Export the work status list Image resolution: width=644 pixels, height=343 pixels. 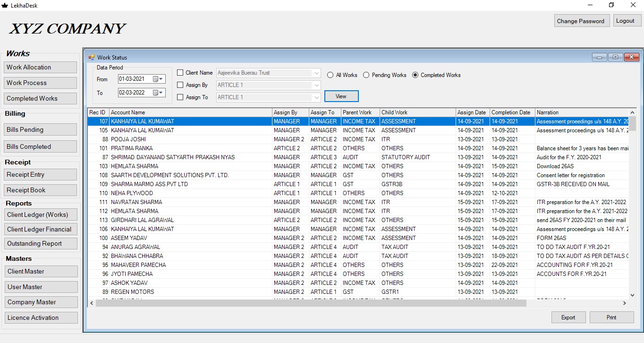[568, 317]
